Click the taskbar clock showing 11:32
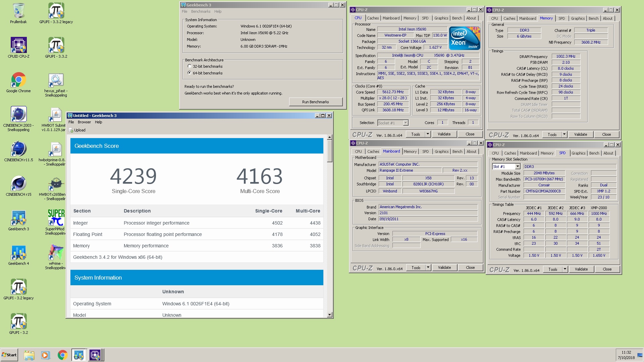Screen dimensions: 644x362 pos(626,355)
